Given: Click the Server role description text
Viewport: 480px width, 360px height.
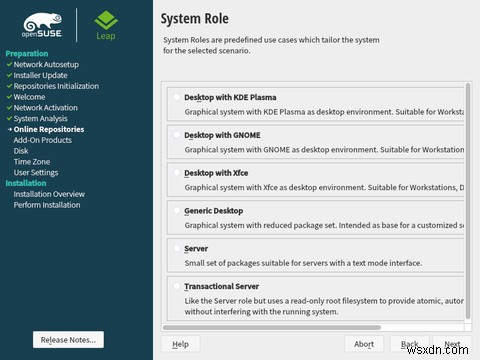Looking at the screenshot, I should pos(303,263).
